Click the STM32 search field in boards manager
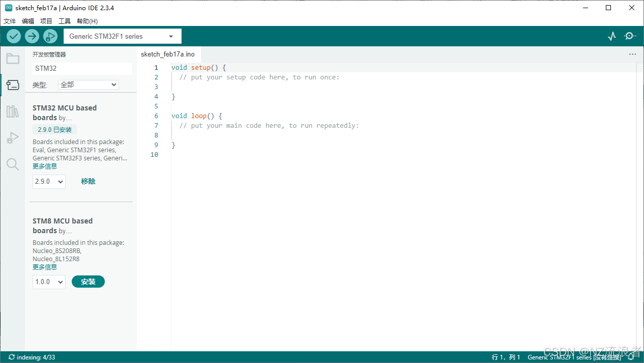Viewport: 644px width, 363px height. point(82,68)
